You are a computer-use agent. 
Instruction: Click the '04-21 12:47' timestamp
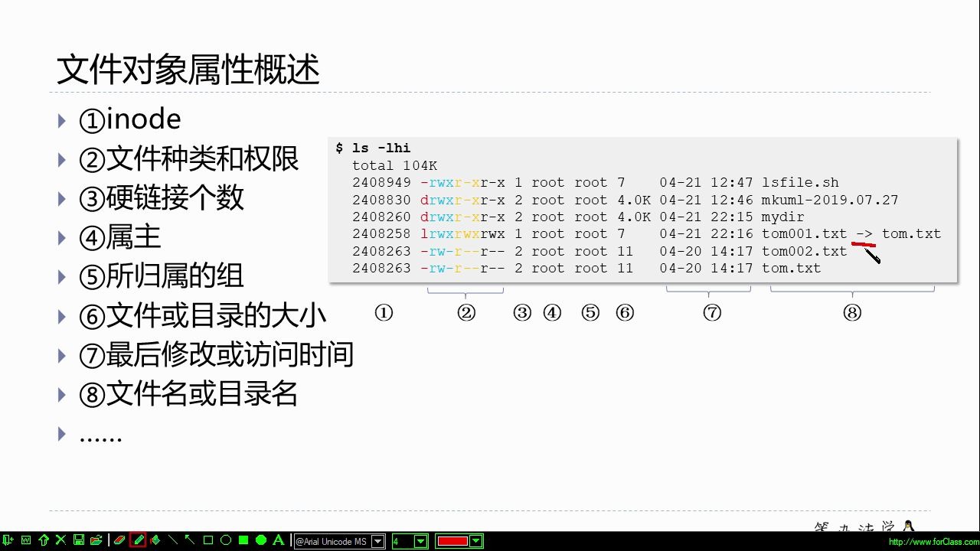pos(707,183)
